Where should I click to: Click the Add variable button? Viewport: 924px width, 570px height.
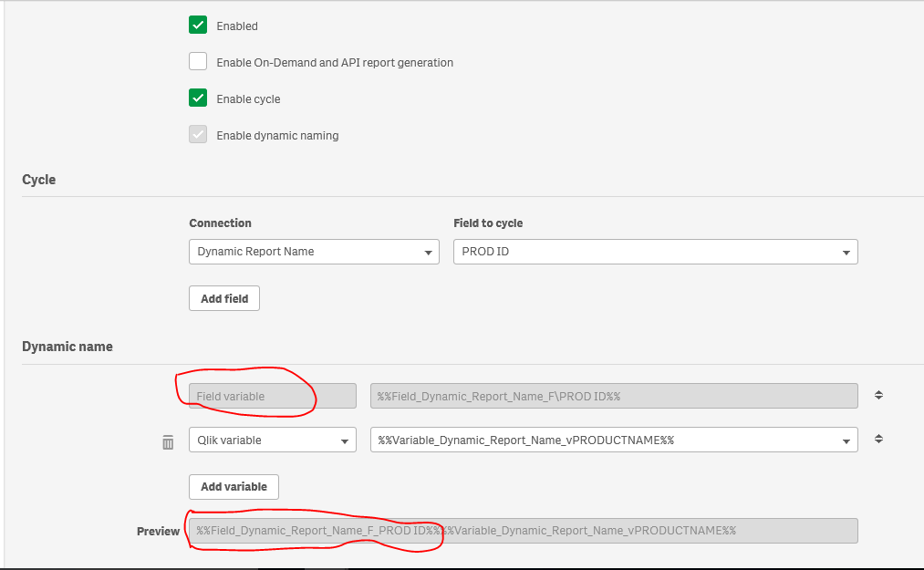234,486
